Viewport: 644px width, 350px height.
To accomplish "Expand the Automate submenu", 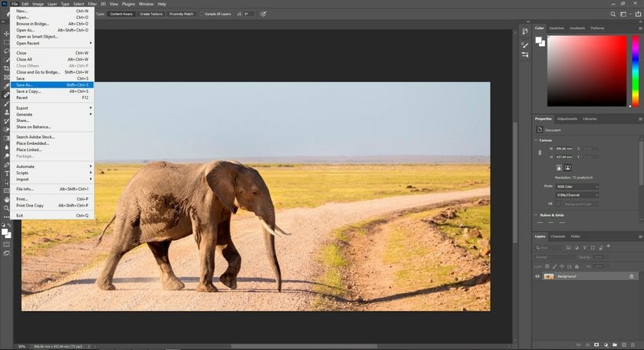I will tap(52, 167).
